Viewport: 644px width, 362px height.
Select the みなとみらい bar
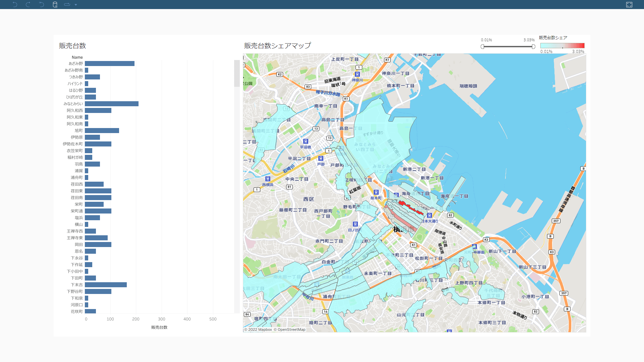tap(111, 104)
